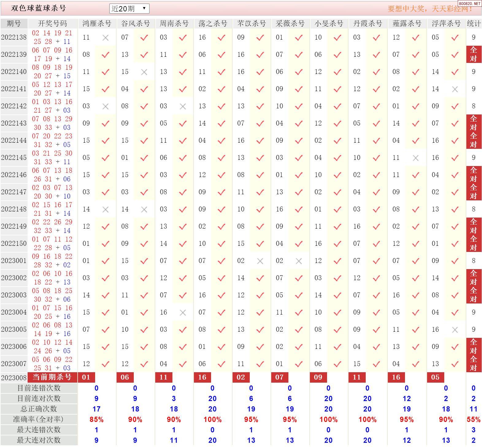Viewport: 482px width, 448px height.
Task: Click the gray X for 鸿雁 in row 2022138
Action: coord(106,38)
